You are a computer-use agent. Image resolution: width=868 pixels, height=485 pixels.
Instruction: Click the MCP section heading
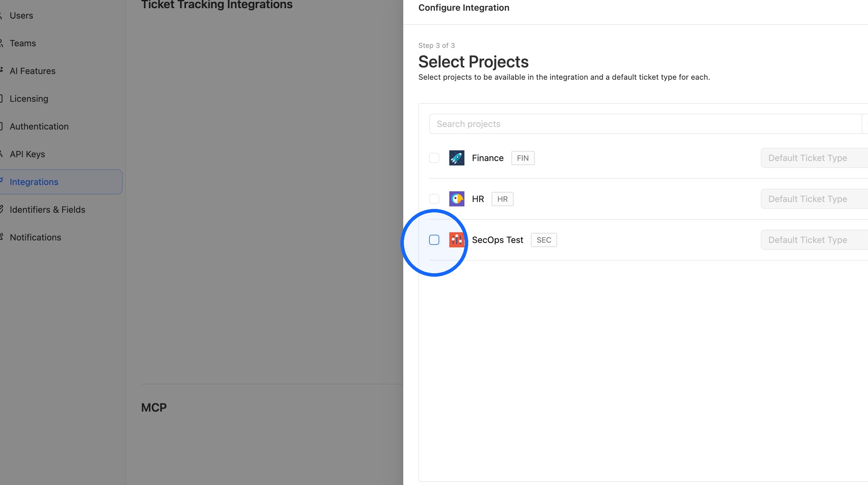(x=154, y=407)
